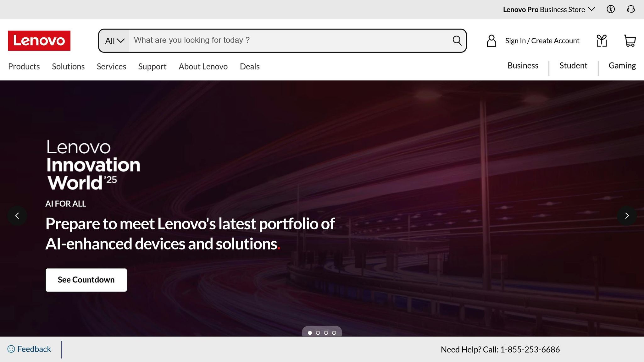Select the fourth carousel dot indicator
The height and width of the screenshot is (362, 644).
pyautogui.click(x=334, y=333)
